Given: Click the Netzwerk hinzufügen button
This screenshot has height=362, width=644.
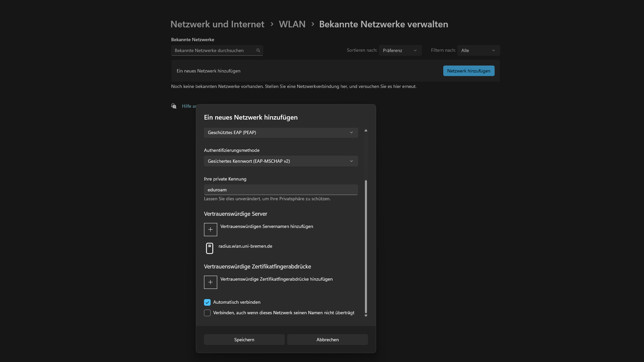Looking at the screenshot, I should [x=469, y=71].
